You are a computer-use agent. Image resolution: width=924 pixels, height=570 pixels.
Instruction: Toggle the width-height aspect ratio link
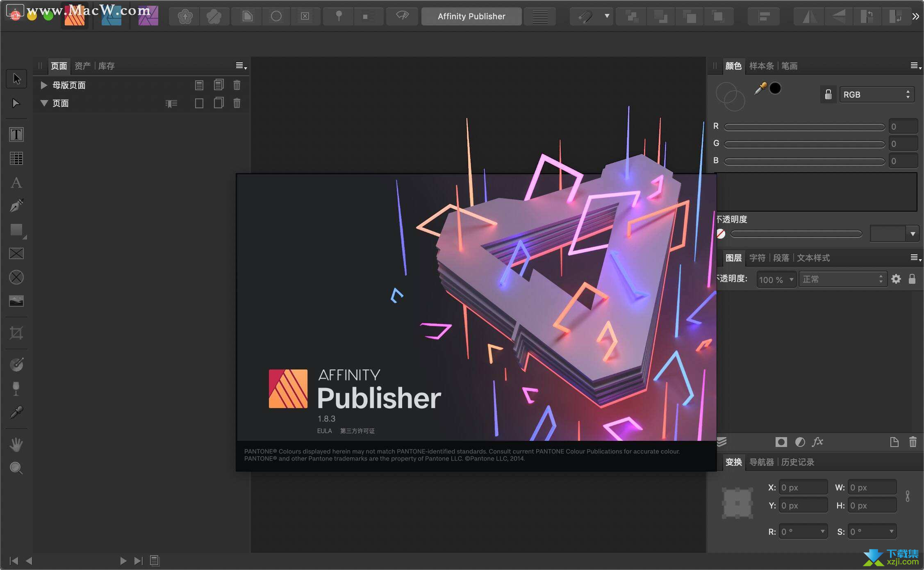pyautogui.click(x=908, y=496)
